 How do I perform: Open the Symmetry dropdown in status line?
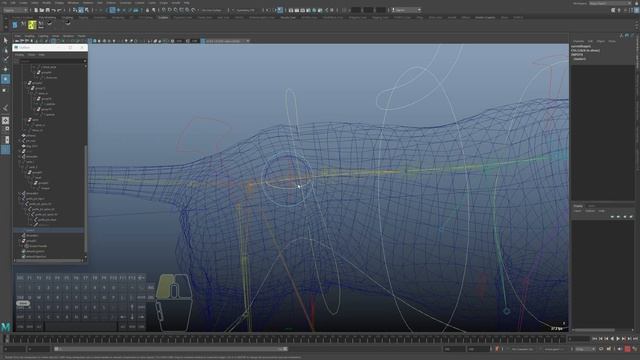[246, 10]
